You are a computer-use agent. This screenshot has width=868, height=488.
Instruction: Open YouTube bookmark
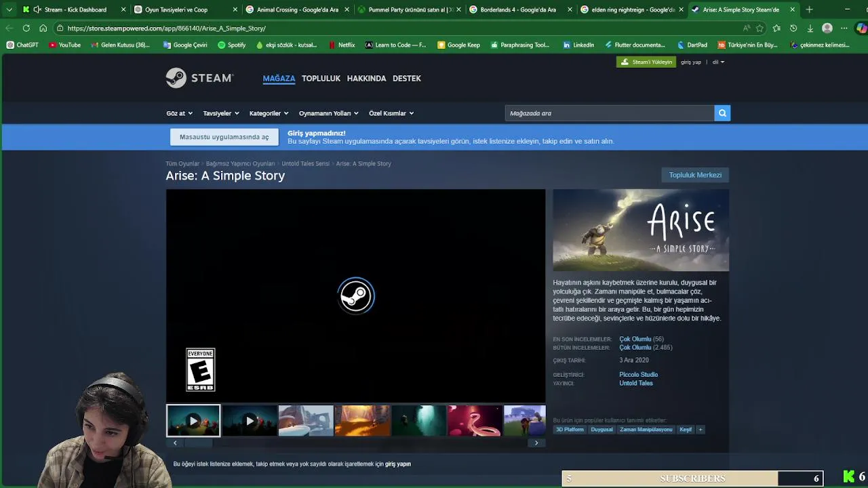point(64,45)
